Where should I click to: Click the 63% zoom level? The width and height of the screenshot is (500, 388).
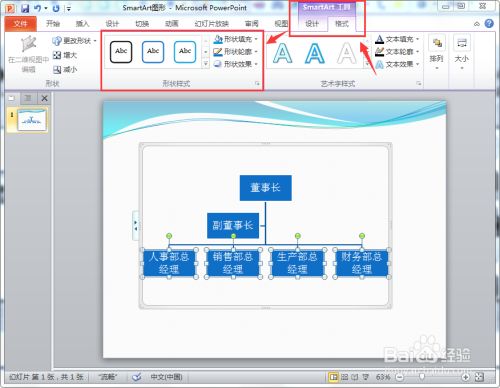point(383,377)
